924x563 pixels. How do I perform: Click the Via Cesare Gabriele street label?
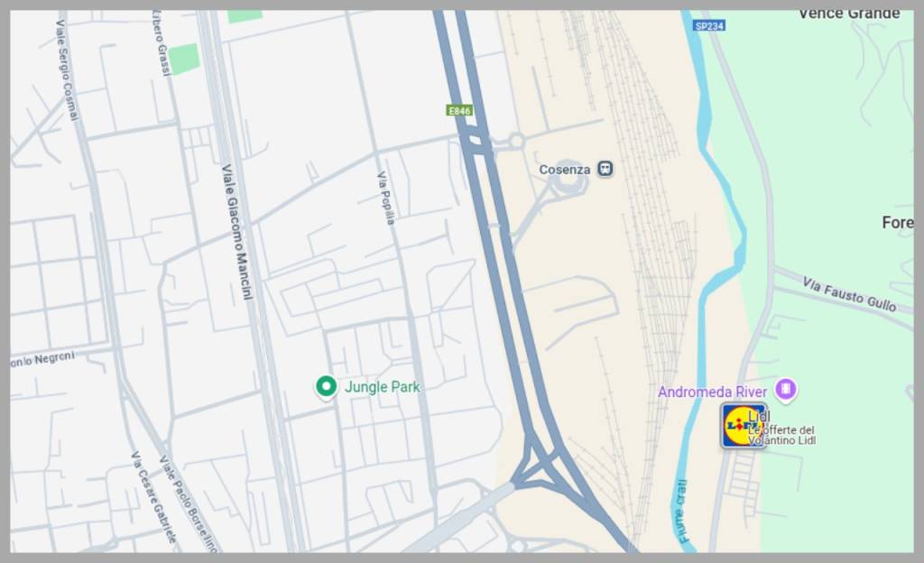point(153,498)
